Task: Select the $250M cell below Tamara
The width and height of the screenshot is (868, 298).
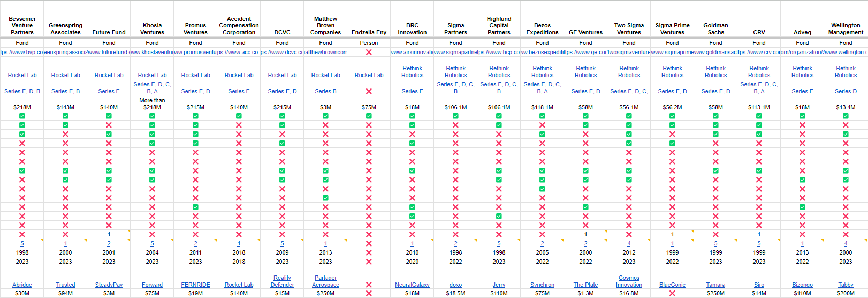Action: 715,293
